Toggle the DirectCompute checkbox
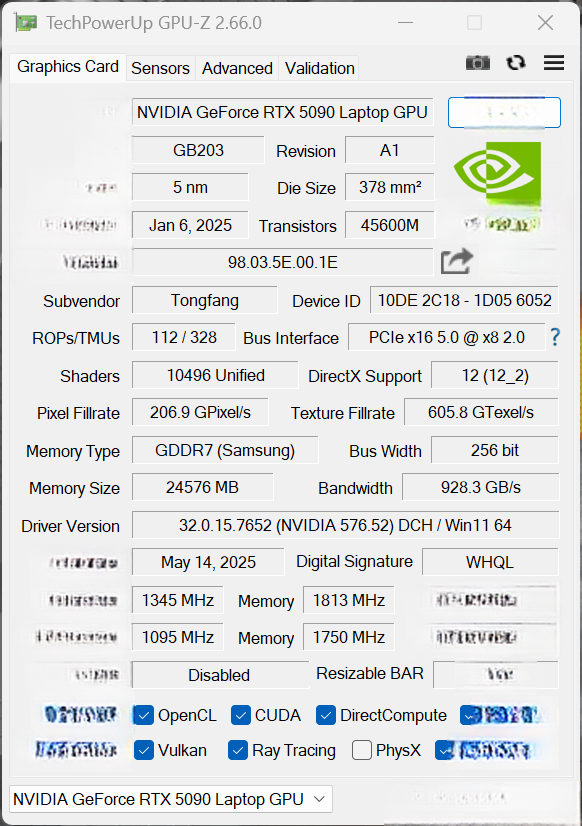Screen dimensions: 582x826 click(x=326, y=715)
